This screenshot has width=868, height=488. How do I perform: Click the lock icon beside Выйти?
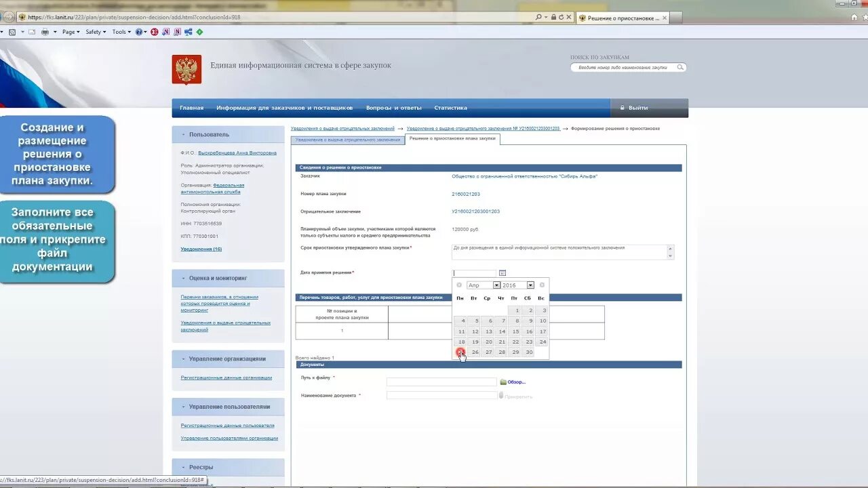click(623, 108)
